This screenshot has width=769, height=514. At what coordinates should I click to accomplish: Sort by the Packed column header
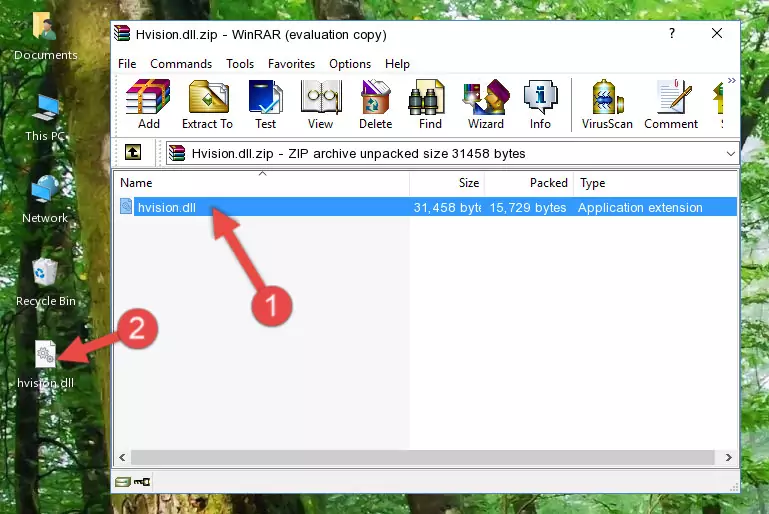529,183
